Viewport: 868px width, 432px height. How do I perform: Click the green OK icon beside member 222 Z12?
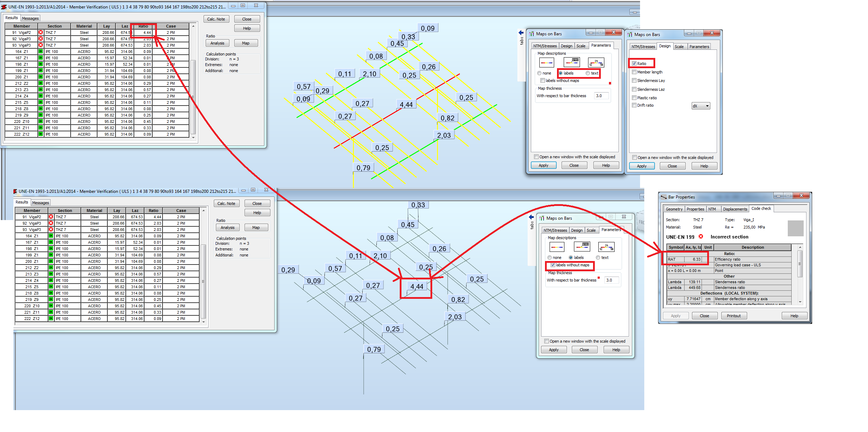click(41, 134)
